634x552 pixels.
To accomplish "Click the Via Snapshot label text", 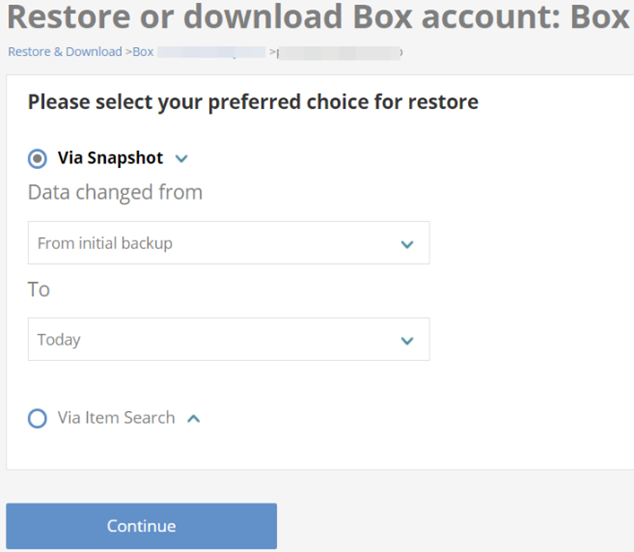I will (110, 158).
